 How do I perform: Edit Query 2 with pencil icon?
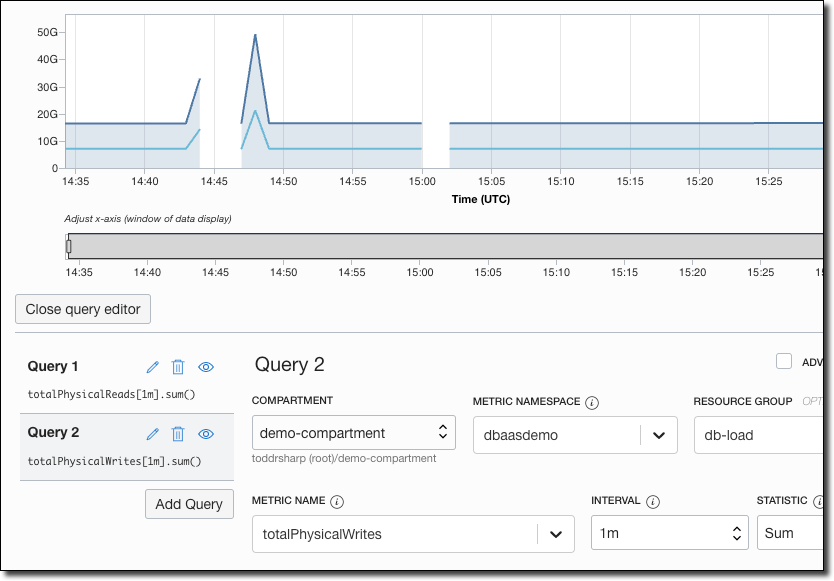pyautogui.click(x=153, y=434)
